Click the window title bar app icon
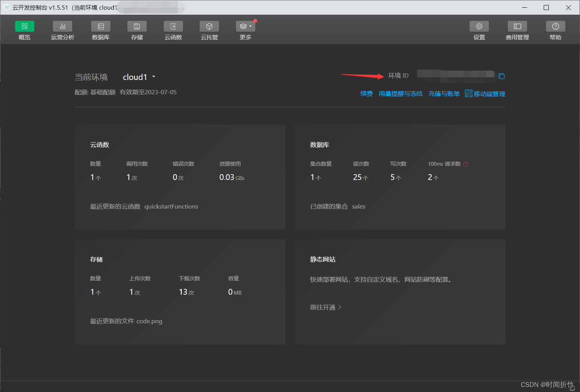 (6, 7)
